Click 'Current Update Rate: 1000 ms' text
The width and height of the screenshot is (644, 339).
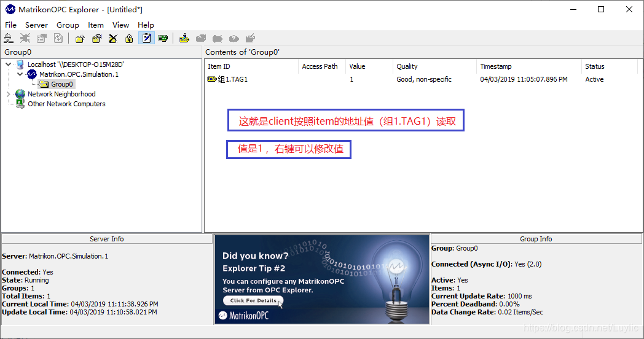481,296
